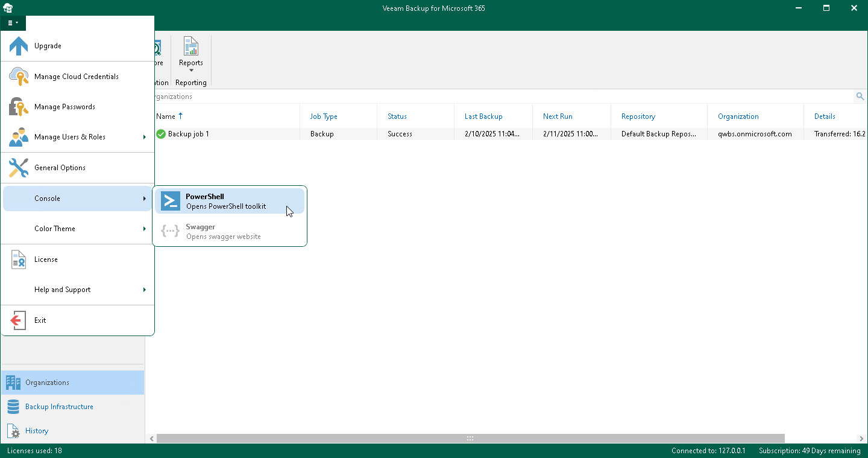This screenshot has width=868, height=458.
Task: Click the '2/11/2025 11:00...' next run cell
Action: pos(571,134)
